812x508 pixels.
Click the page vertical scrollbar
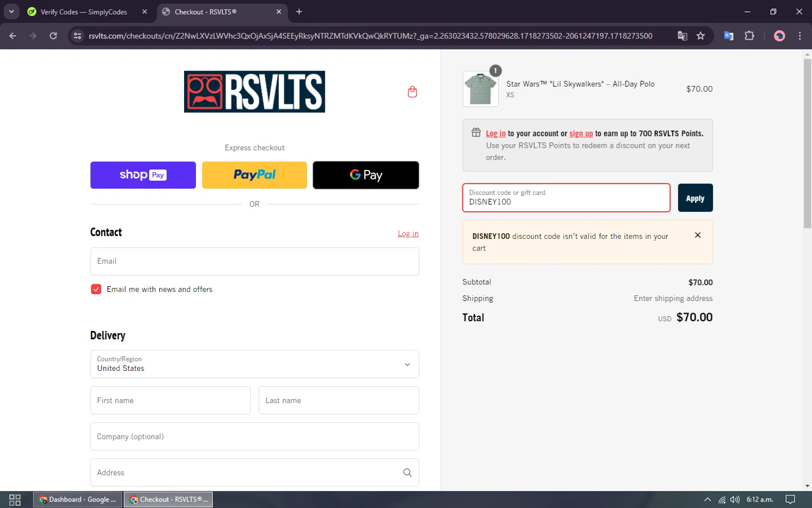[807, 144]
